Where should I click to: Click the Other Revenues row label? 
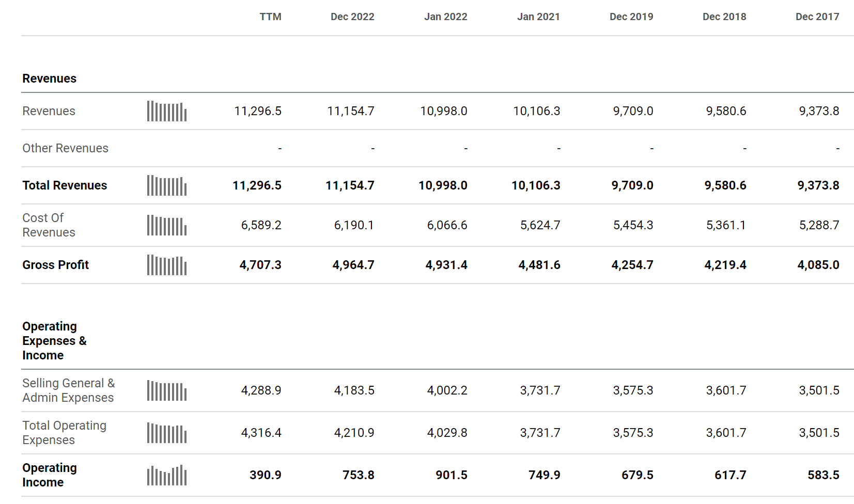(x=66, y=149)
